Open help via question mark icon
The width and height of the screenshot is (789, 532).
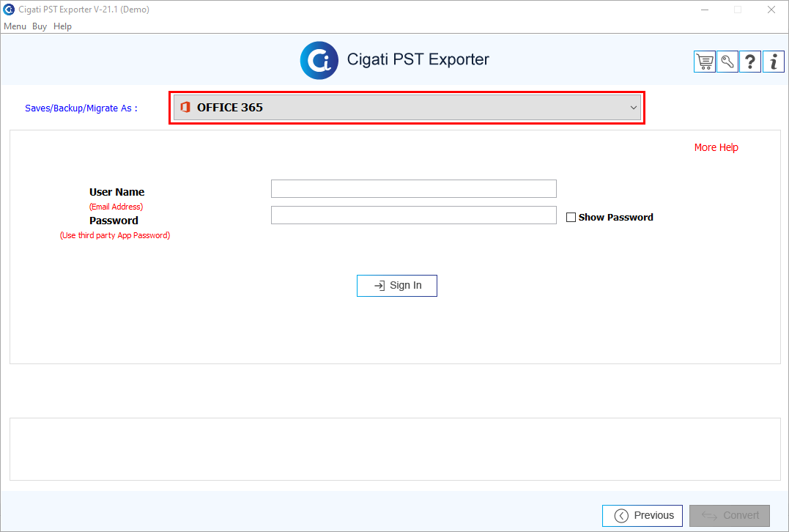(x=749, y=62)
